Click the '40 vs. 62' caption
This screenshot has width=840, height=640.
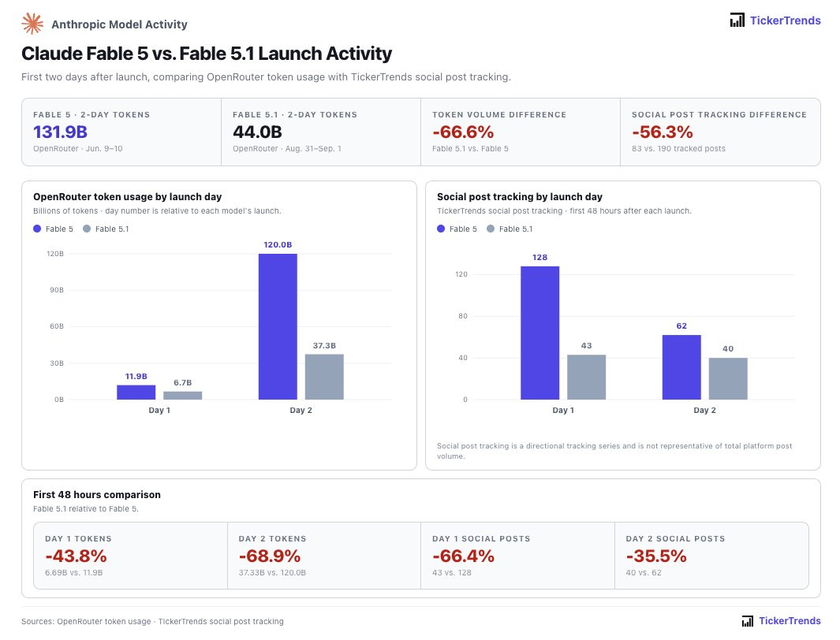click(x=644, y=572)
